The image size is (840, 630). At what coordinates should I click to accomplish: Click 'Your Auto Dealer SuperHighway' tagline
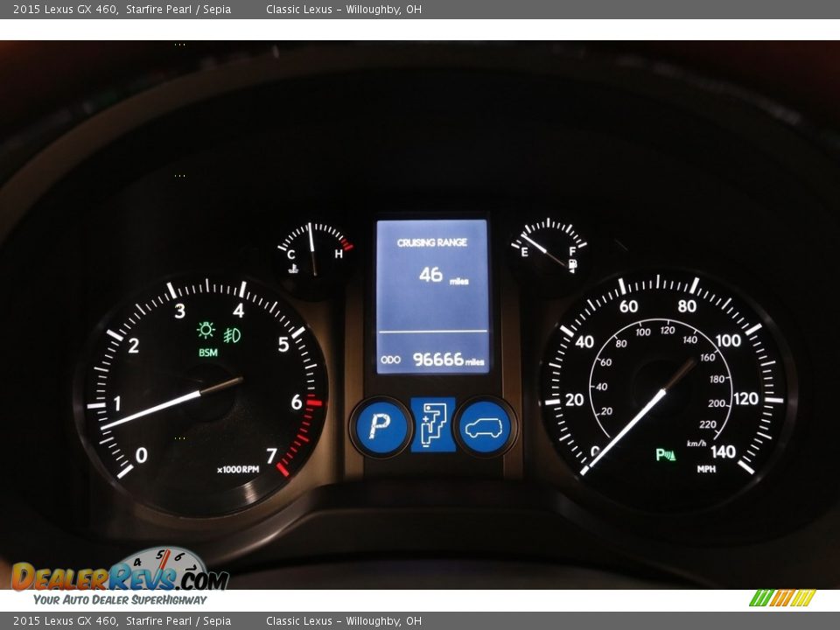click(x=120, y=600)
